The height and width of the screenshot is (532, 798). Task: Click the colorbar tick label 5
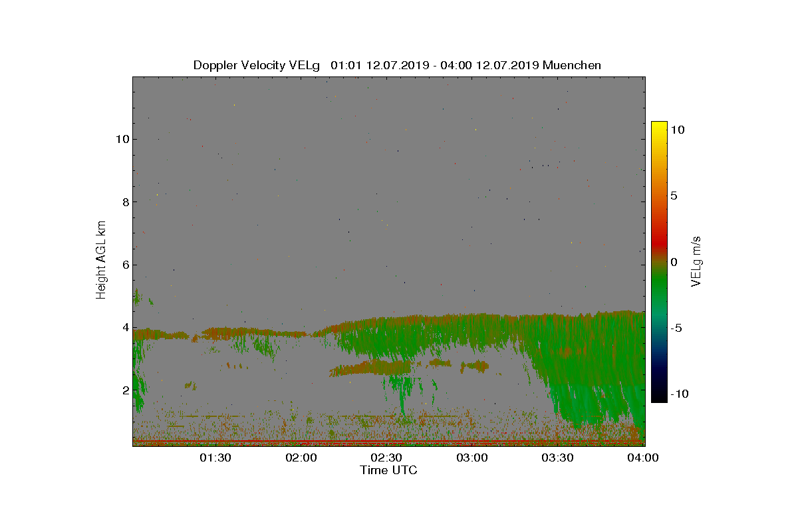click(x=674, y=196)
